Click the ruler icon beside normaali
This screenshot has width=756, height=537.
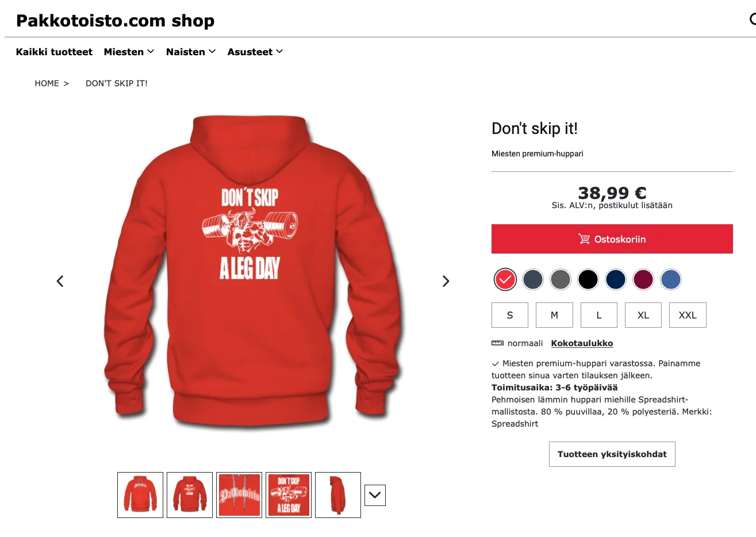pyautogui.click(x=497, y=343)
